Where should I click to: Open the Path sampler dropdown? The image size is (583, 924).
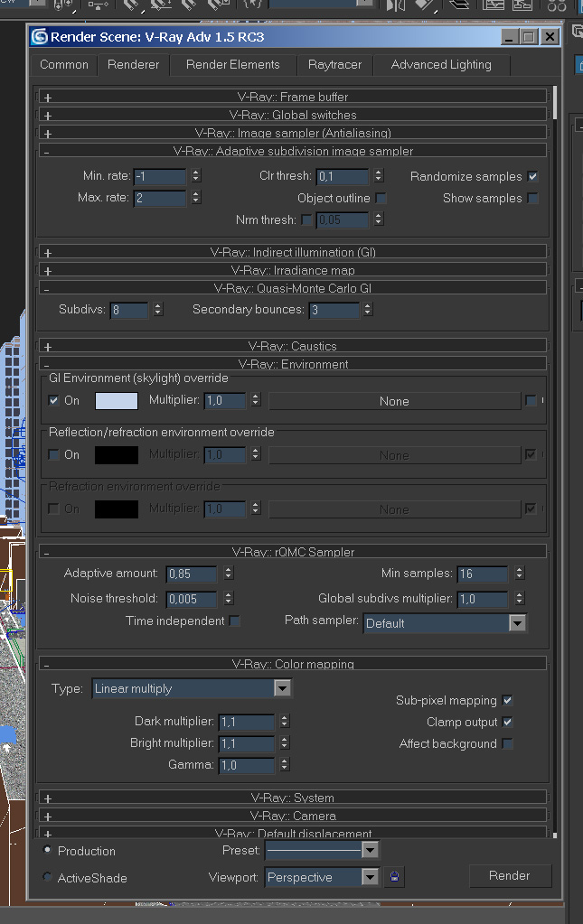[445, 623]
